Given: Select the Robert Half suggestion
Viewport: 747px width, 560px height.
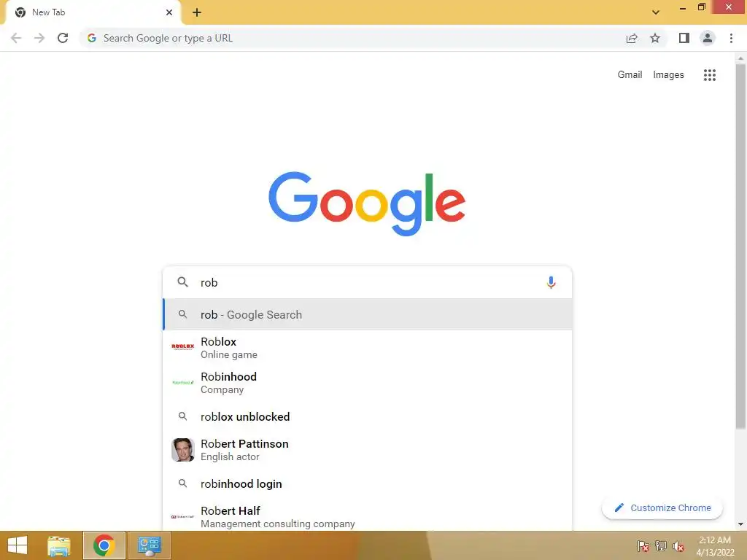Looking at the screenshot, I should pyautogui.click(x=368, y=517).
